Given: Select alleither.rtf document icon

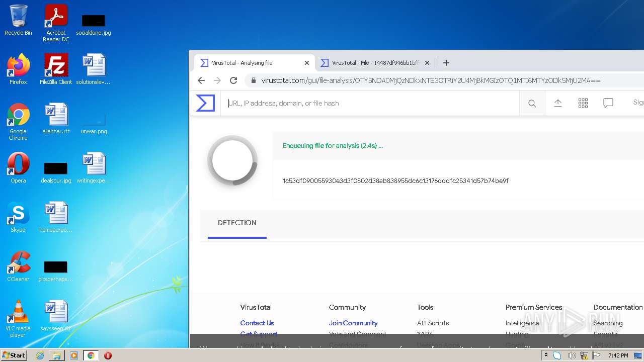Looking at the screenshot, I should point(56,119).
